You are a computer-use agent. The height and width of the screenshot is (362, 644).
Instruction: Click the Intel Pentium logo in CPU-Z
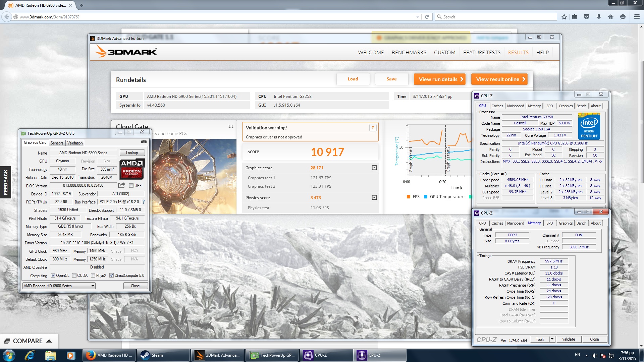click(589, 126)
